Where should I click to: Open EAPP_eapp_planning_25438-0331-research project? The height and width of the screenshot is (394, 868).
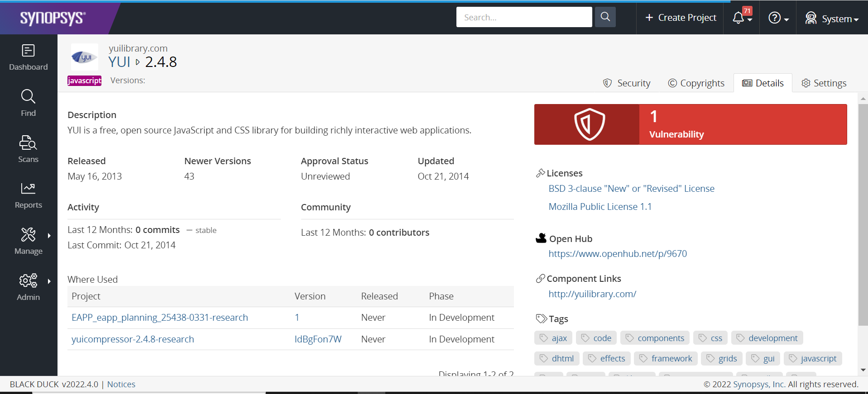click(x=160, y=318)
